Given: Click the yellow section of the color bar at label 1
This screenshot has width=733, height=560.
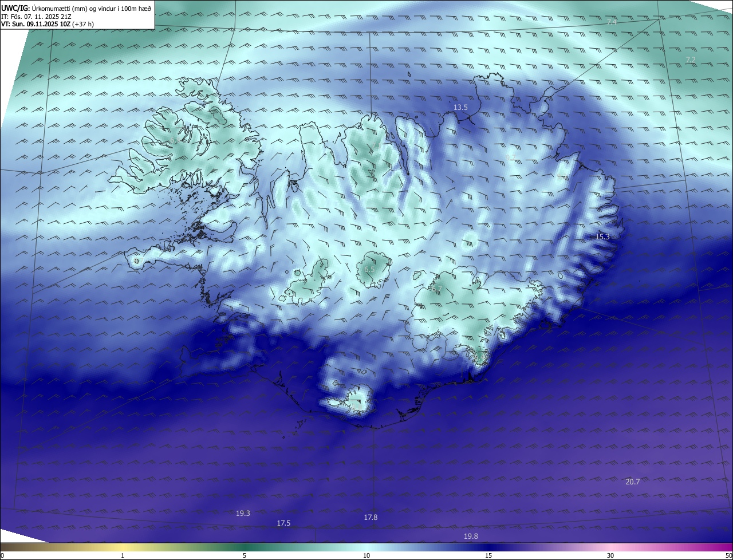Looking at the screenshot, I should point(123,547).
